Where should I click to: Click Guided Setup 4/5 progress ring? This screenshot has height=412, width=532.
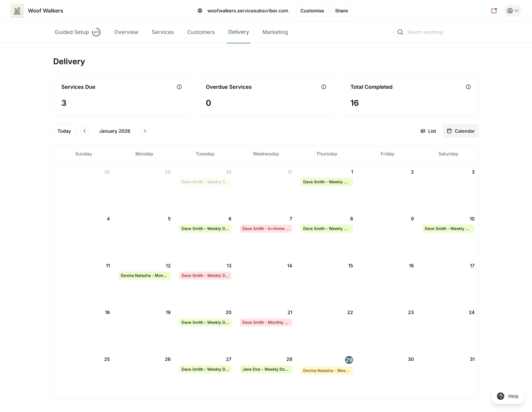click(96, 32)
